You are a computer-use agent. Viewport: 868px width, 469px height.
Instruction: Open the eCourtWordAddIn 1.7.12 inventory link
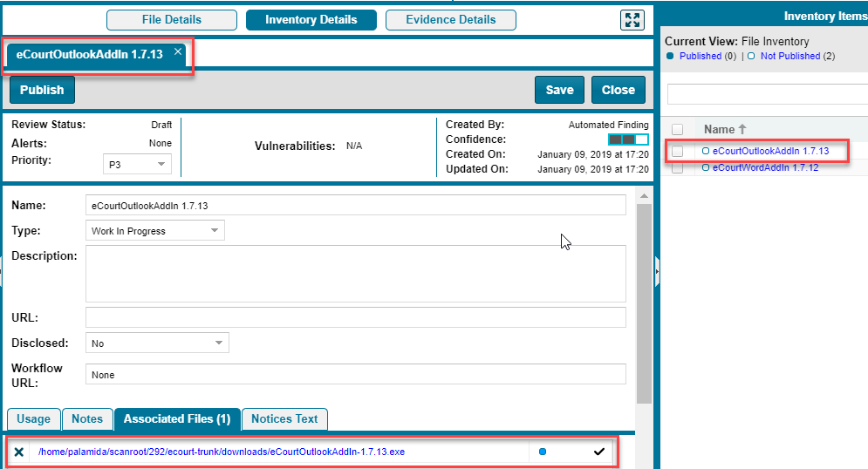click(765, 167)
